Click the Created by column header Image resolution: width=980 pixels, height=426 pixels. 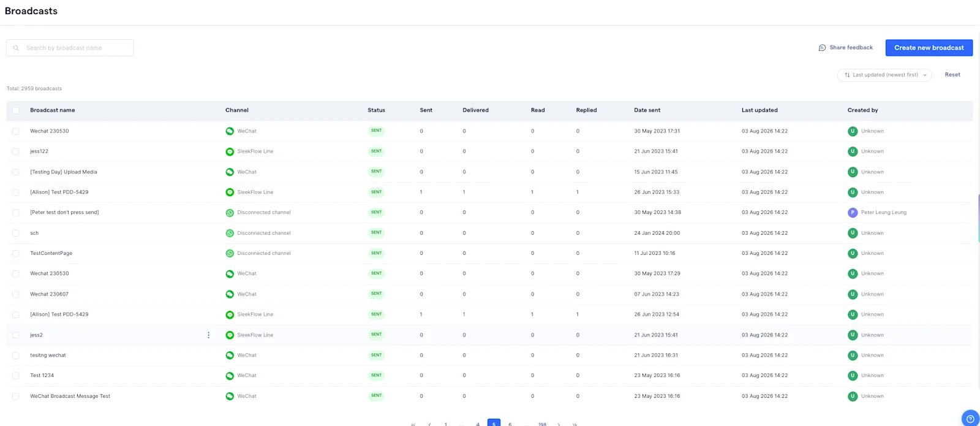click(862, 110)
